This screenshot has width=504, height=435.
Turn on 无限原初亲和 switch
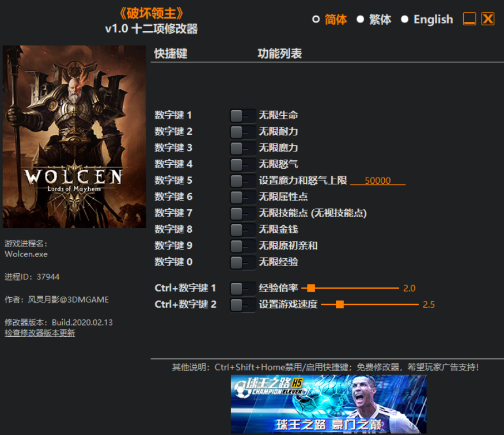coord(242,246)
